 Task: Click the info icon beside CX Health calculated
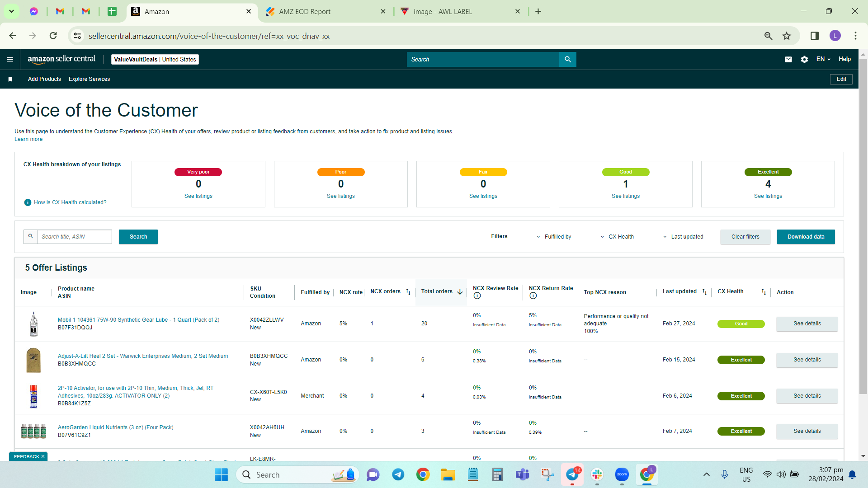[x=28, y=202]
